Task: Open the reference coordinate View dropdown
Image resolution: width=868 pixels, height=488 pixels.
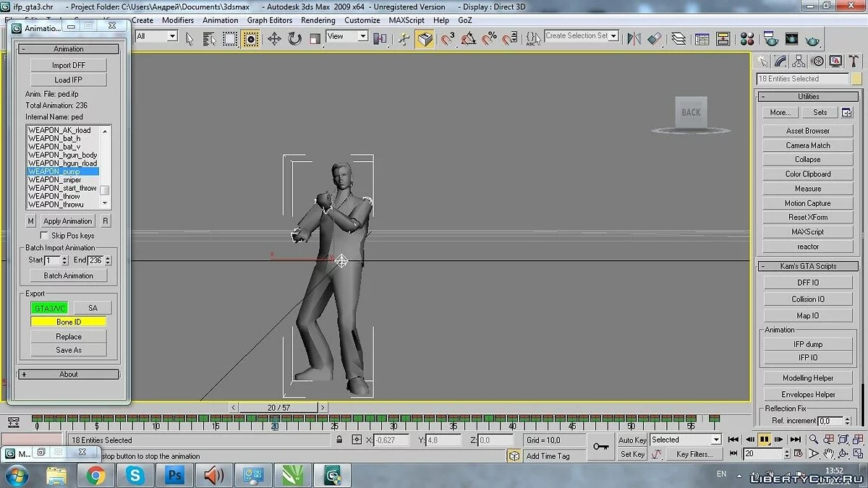Action: (346, 36)
